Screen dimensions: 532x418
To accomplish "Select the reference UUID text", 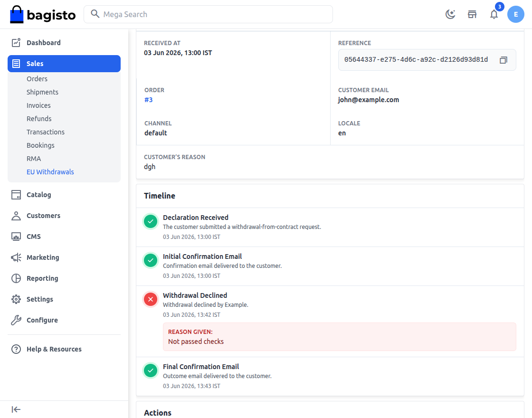I will click(416, 60).
